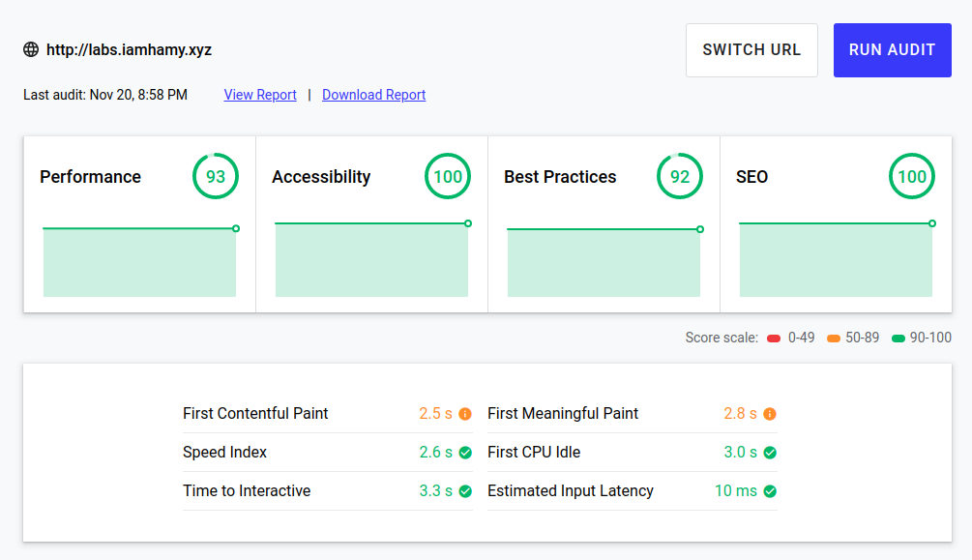Open the First Meaningful Paint warning icon

pyautogui.click(x=769, y=413)
